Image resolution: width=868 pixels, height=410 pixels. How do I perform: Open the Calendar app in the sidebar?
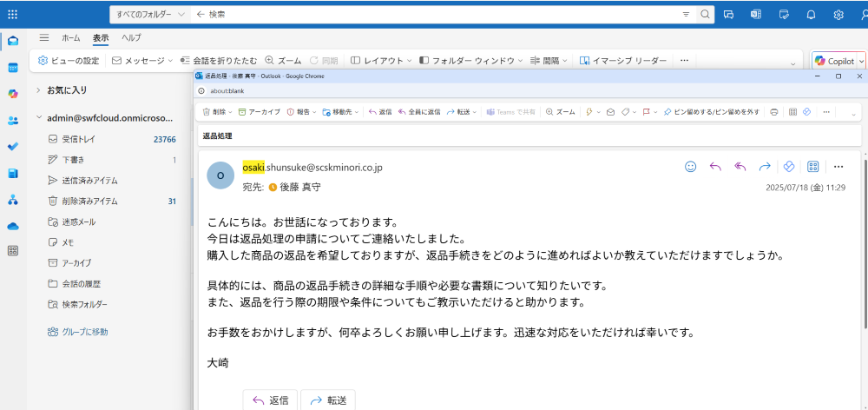tap(13, 67)
